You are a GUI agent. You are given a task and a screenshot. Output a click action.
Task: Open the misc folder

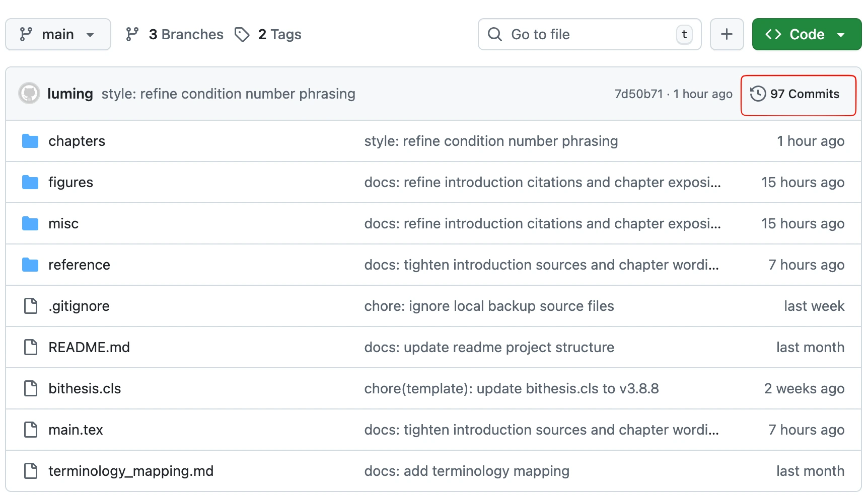tap(63, 223)
